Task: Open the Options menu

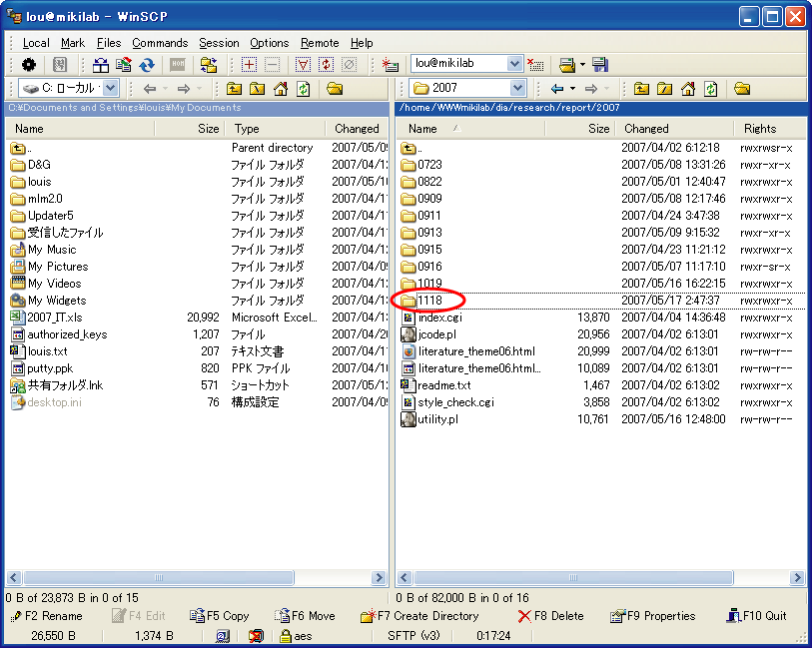Action: coord(270,43)
